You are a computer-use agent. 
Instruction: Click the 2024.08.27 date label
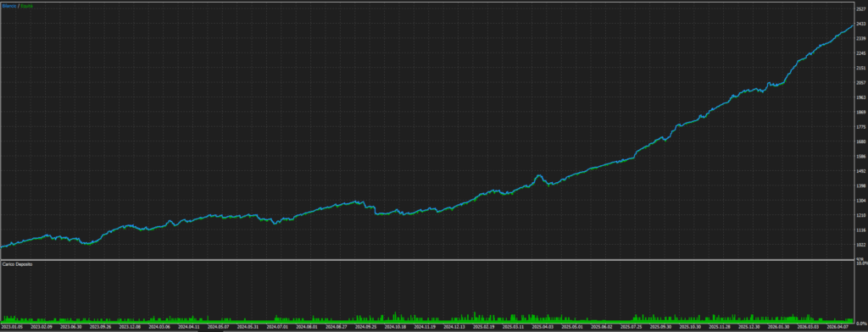[x=337, y=327]
